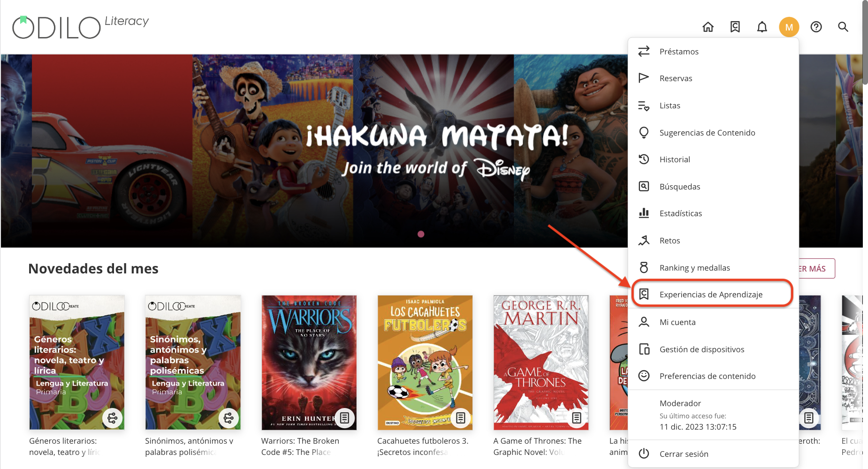Screen dimensions: 868x469
Task: Click the Ranking y medallas medal icon
Action: click(x=644, y=267)
